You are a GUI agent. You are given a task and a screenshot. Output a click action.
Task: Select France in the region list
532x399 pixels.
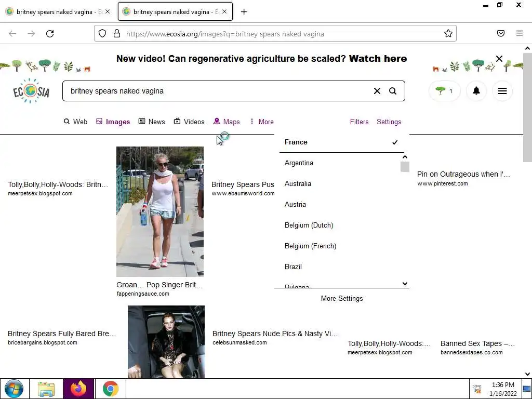342,142
